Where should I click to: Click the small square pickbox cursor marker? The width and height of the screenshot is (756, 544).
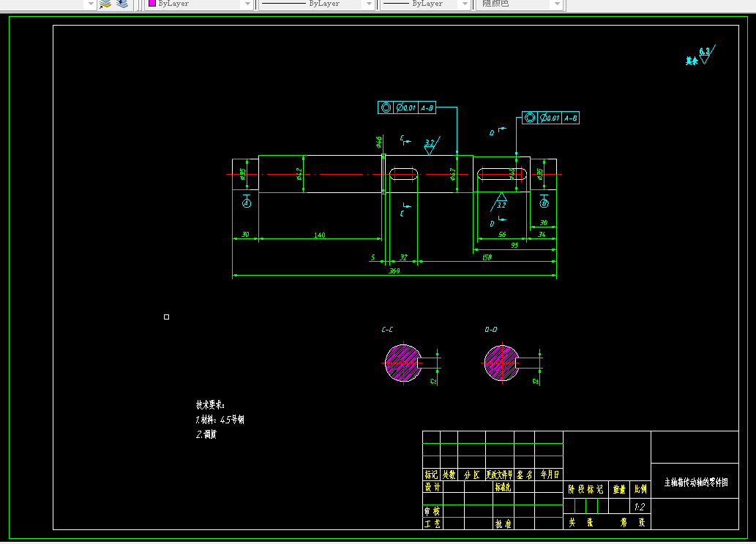[166, 317]
